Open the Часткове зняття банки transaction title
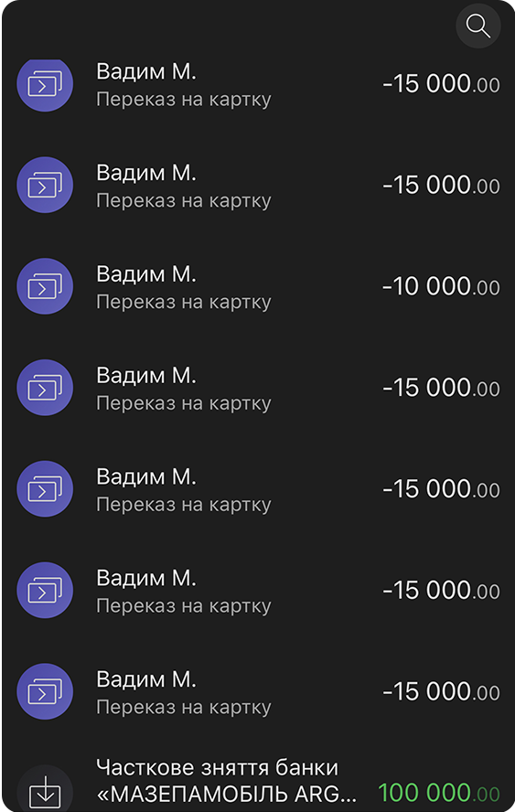Image resolution: width=515 pixels, height=812 pixels. coord(217,767)
